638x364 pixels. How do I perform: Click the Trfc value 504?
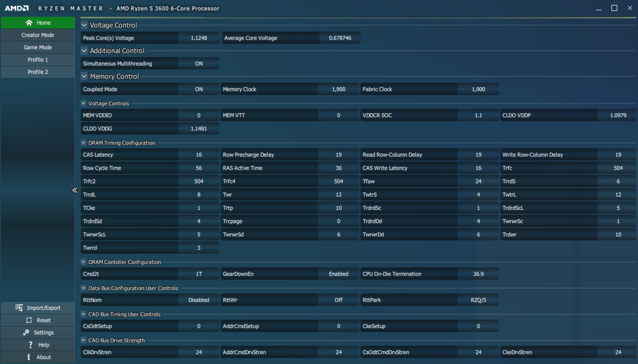coord(618,168)
